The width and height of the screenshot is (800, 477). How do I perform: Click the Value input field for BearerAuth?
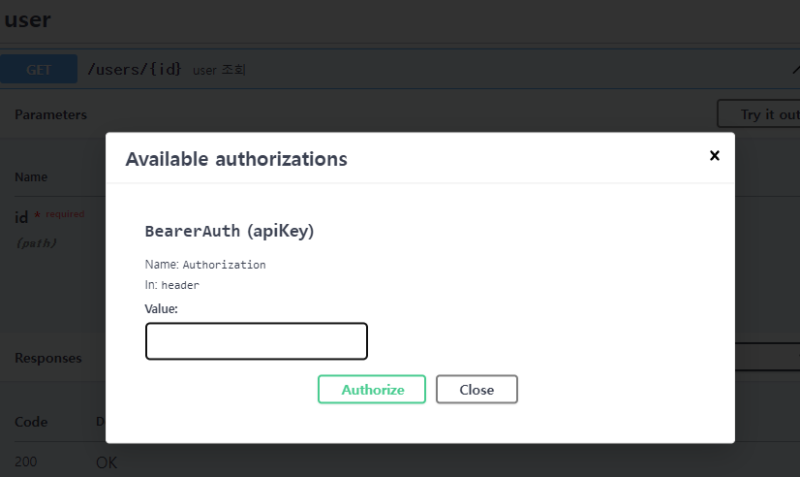256,341
